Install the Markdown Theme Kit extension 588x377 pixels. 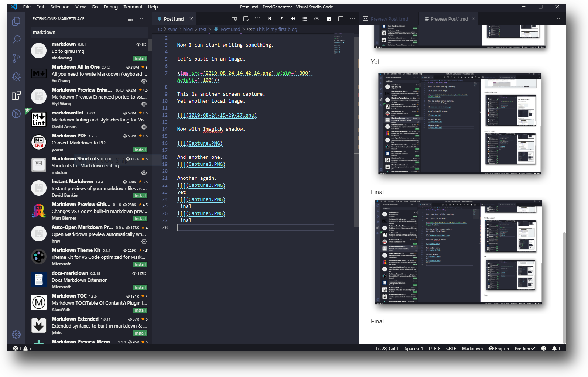point(140,264)
